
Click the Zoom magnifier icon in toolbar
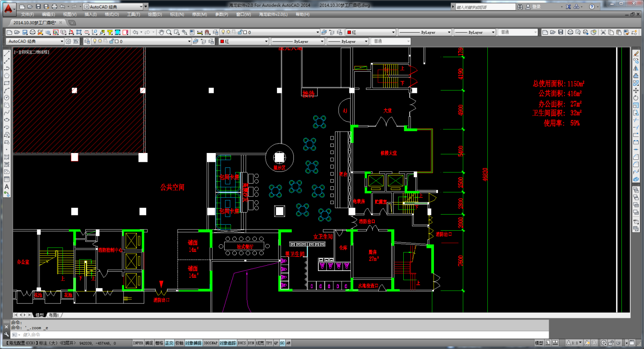[169, 32]
